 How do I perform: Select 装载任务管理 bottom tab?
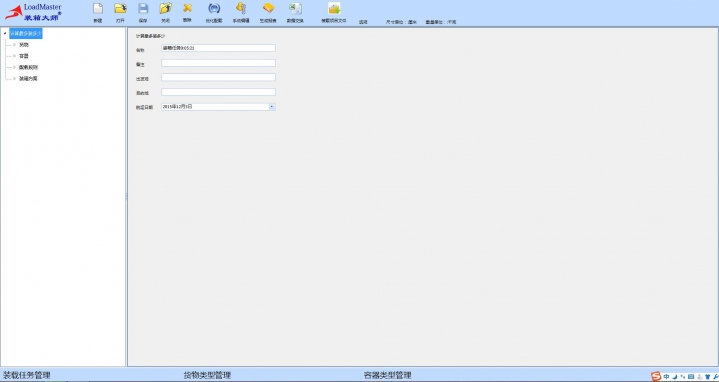[x=27, y=375]
